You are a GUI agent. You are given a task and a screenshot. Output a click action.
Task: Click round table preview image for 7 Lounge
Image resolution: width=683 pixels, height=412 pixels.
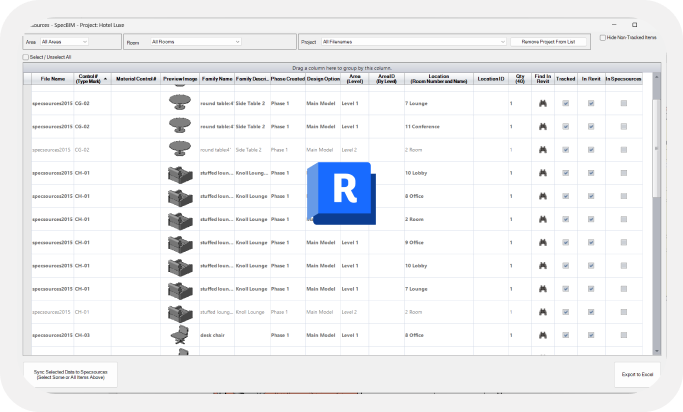[x=180, y=103]
